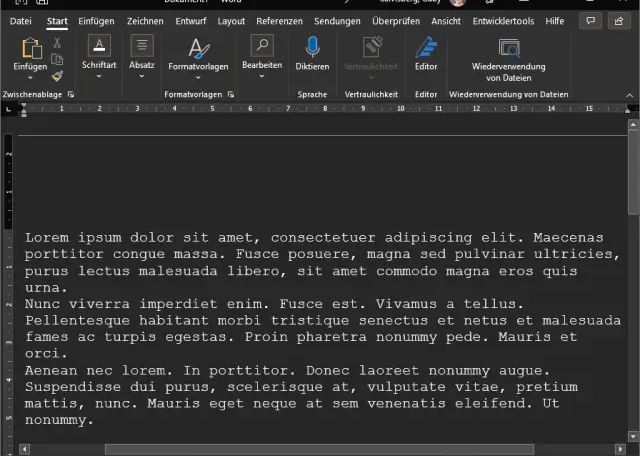
Task: Expand the Schriftart dropdown arrow
Action: [x=99, y=76]
